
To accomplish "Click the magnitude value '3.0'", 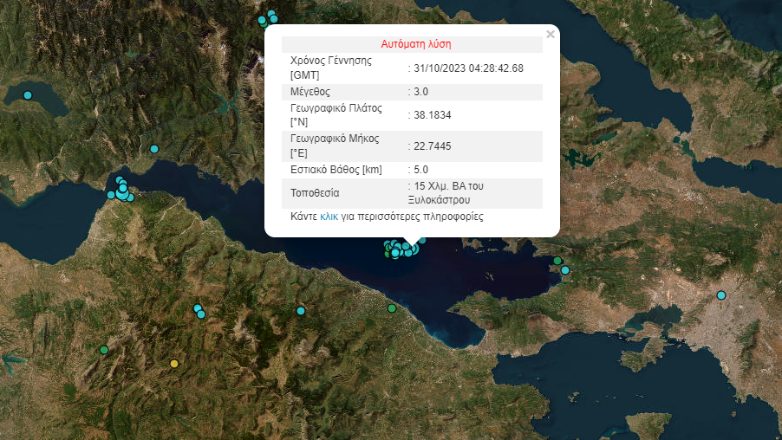I will (421, 91).
